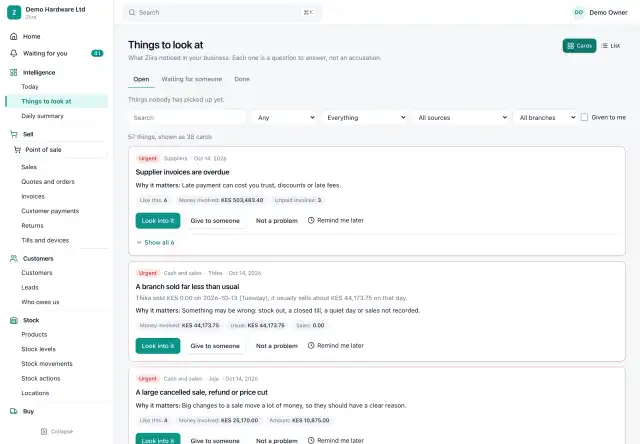Click 'Supplier invoices are overdue' title

click(x=182, y=172)
